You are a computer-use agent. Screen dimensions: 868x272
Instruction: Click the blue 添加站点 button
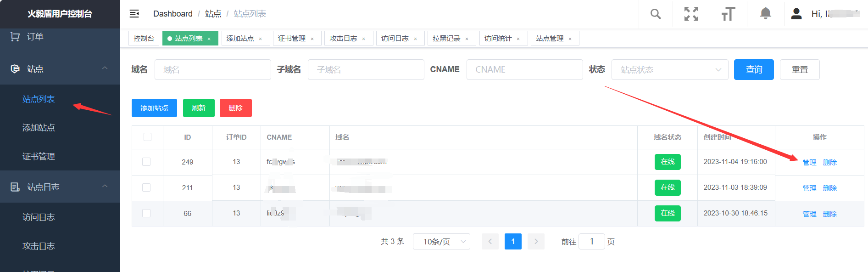[154, 108]
